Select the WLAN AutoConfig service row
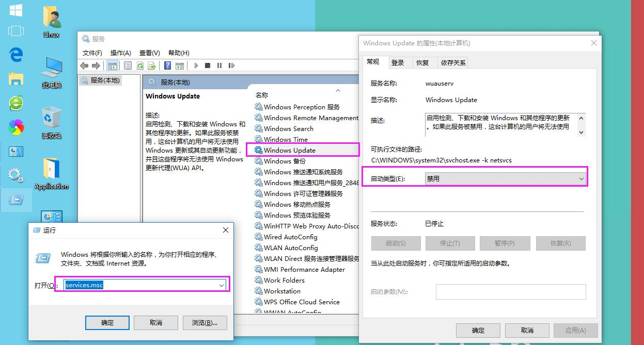 pyautogui.click(x=306, y=248)
